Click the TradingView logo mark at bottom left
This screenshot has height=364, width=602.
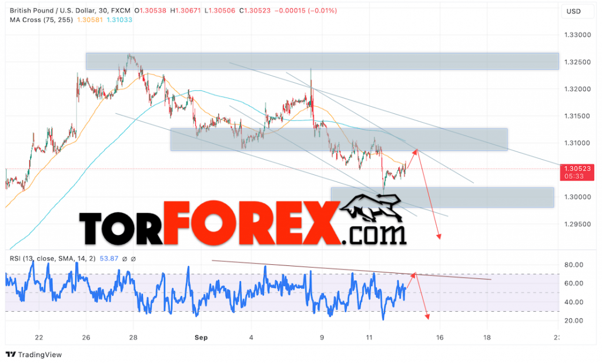coord(11,355)
